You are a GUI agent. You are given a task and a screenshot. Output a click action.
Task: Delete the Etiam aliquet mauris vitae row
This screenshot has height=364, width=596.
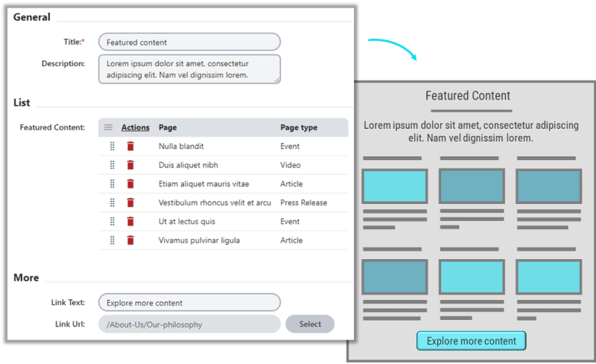130,184
